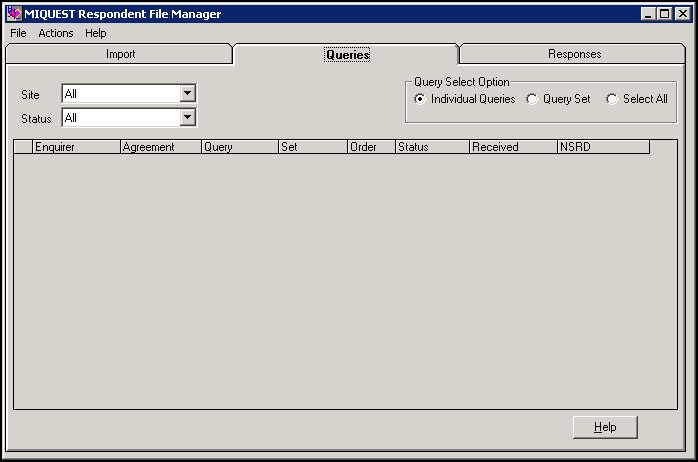Sort by the Query column header

(x=239, y=147)
